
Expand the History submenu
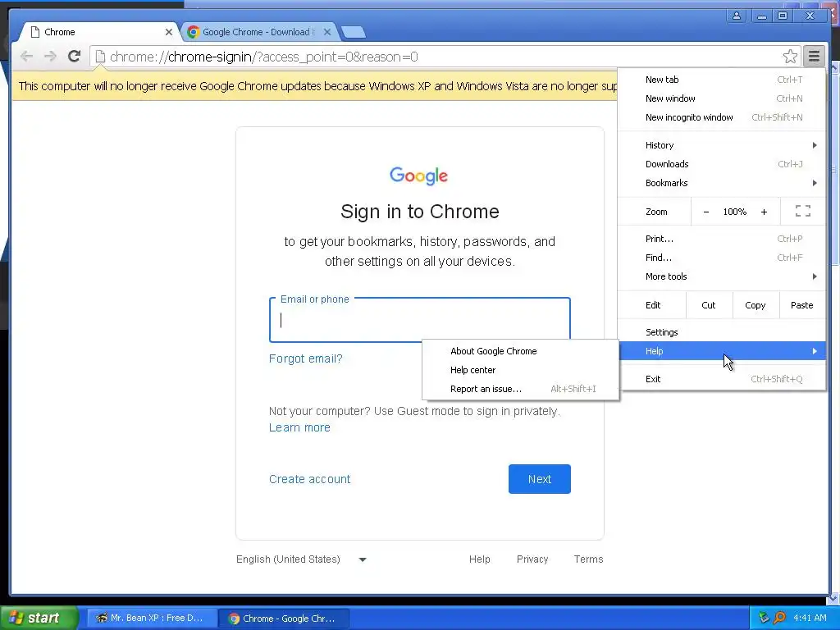[724, 145]
